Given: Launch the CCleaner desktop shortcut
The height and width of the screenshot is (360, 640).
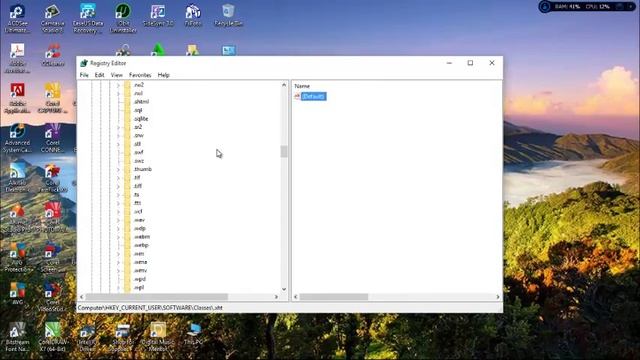Looking at the screenshot, I should pos(53,55).
